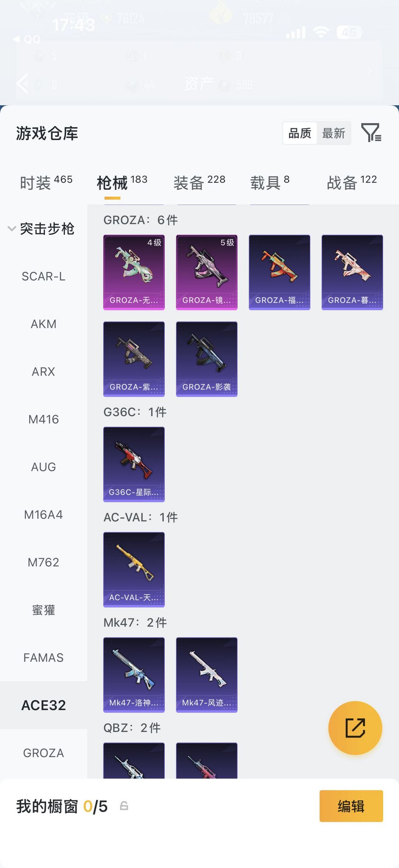399x868 pixels.
Task: Tap the lock icon beside 我的橱窗
Action: [124, 806]
